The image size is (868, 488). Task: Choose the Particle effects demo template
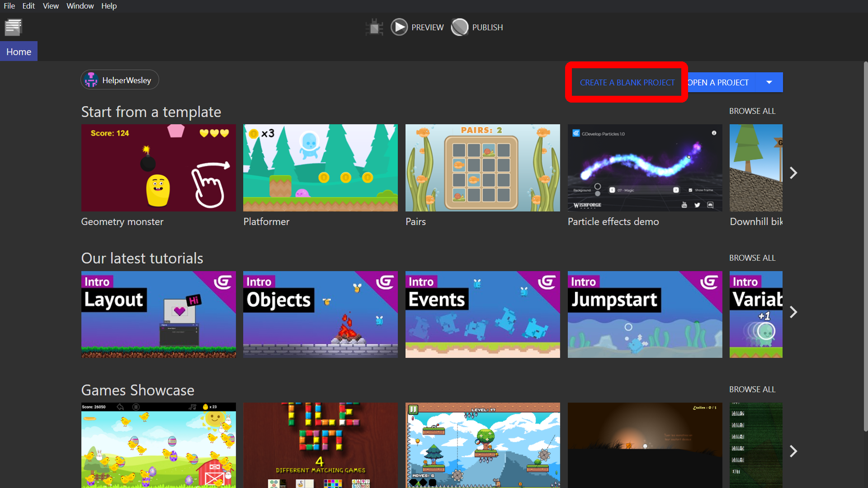pos(645,168)
